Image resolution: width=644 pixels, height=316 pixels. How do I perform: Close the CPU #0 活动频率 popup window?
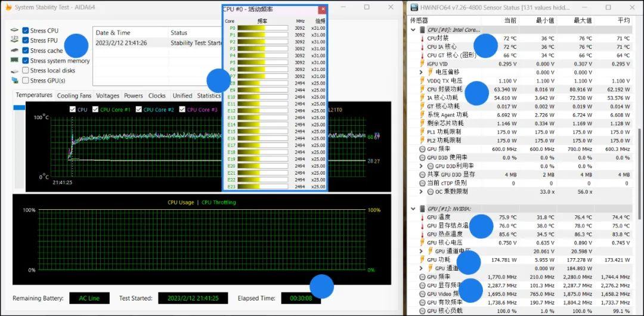(x=322, y=10)
